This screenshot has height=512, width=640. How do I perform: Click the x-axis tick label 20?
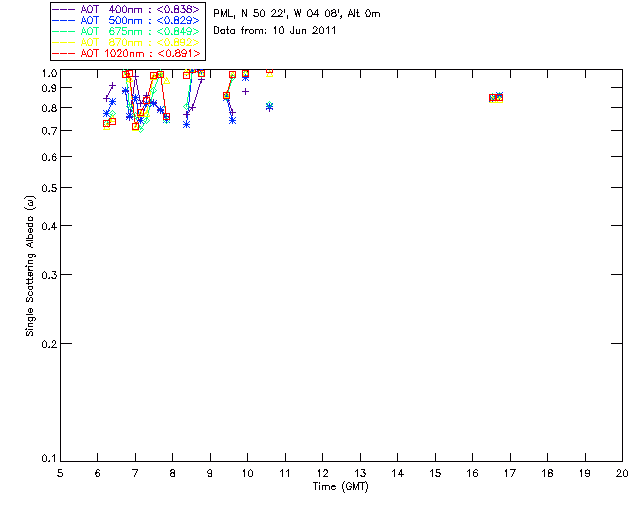click(x=622, y=472)
